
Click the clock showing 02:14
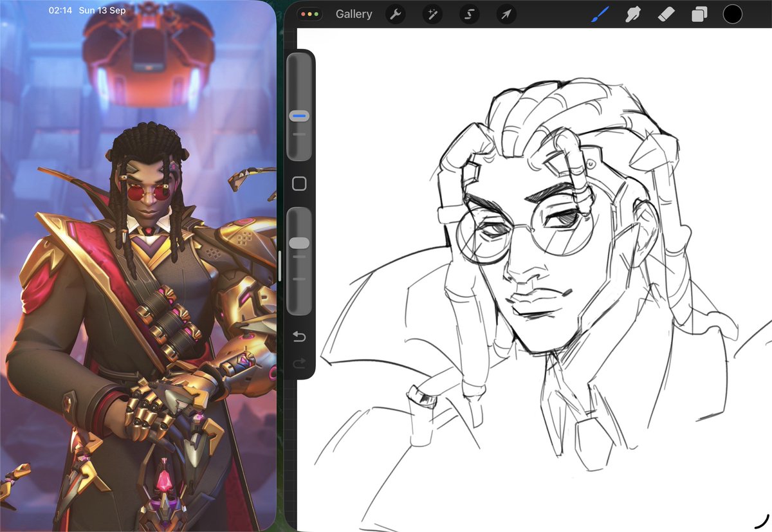click(60, 10)
